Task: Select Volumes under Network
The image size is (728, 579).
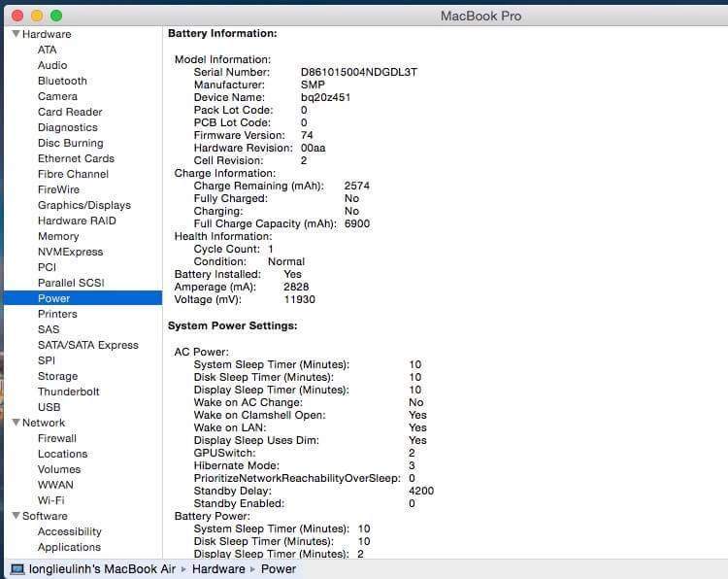Action: tap(59, 469)
